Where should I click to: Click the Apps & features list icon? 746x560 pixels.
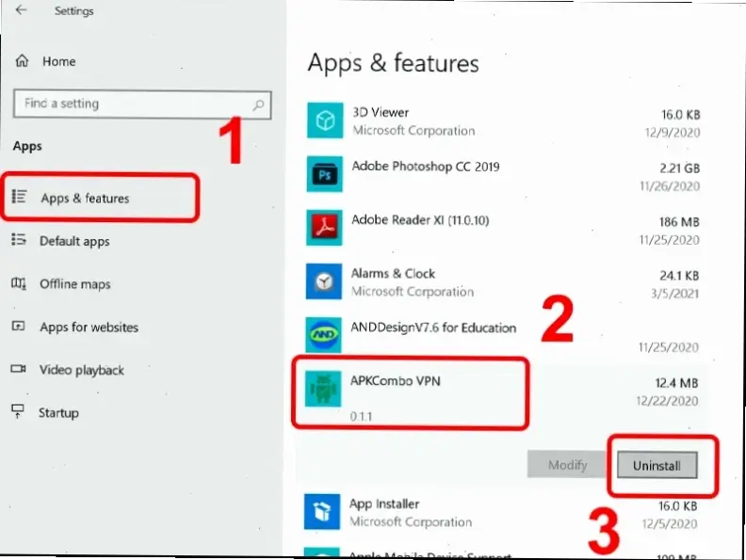coord(20,197)
